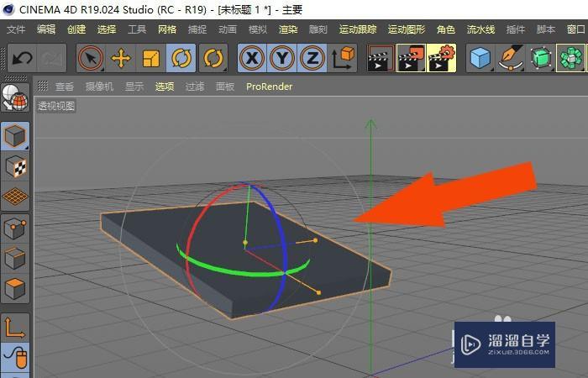Screen dimensions: 588x378
Task: Click the recent tools rotate icon
Action: [x=213, y=58]
